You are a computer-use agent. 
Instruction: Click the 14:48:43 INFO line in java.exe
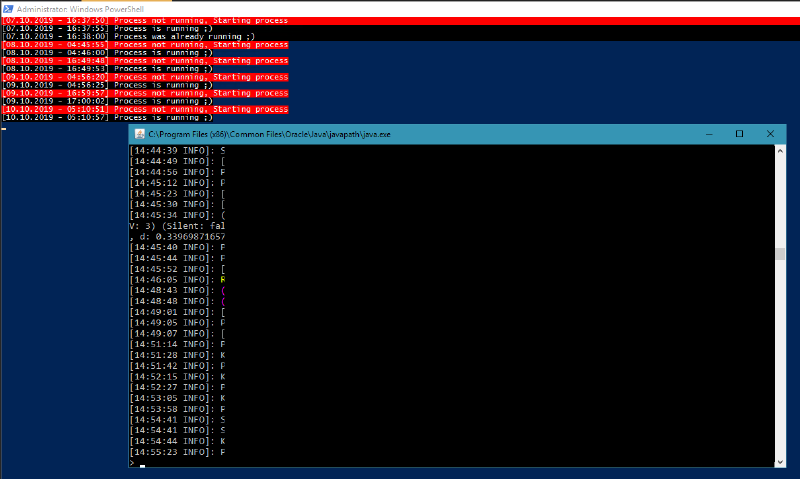pos(177,290)
